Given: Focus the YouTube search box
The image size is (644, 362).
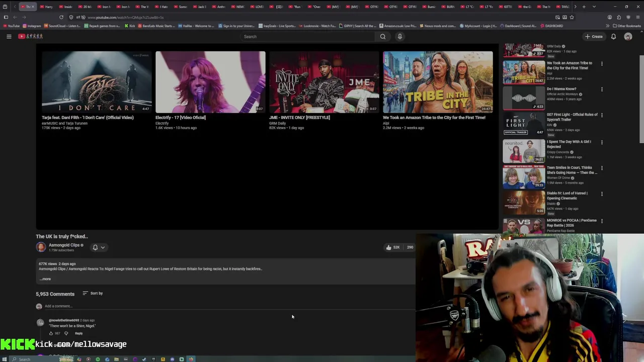Looking at the screenshot, I should 307,36.
